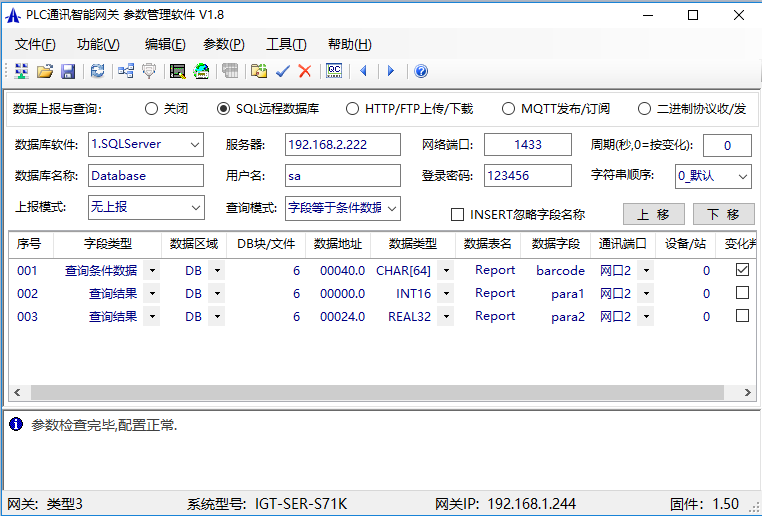This screenshot has height=516, width=762.
Task: Click the 服务器 IP address input field
Action: tap(342, 144)
